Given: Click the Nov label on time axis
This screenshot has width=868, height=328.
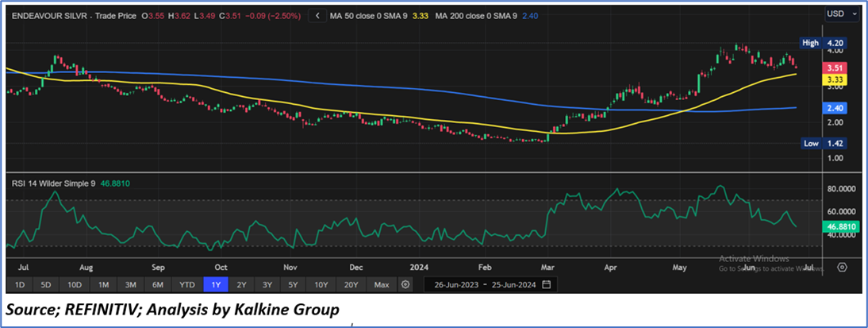Looking at the screenshot, I should coord(291,268).
